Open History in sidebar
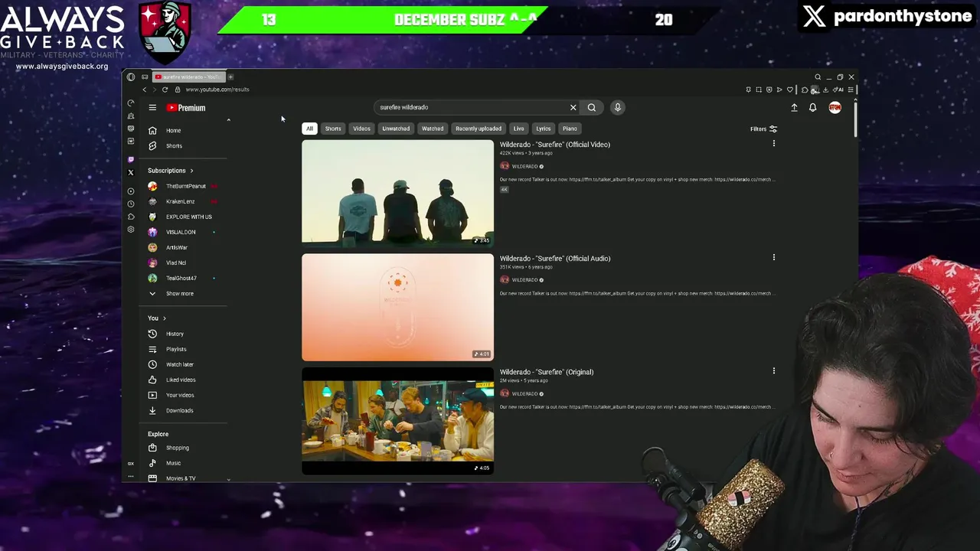The width and height of the screenshot is (980, 551). pos(175,334)
